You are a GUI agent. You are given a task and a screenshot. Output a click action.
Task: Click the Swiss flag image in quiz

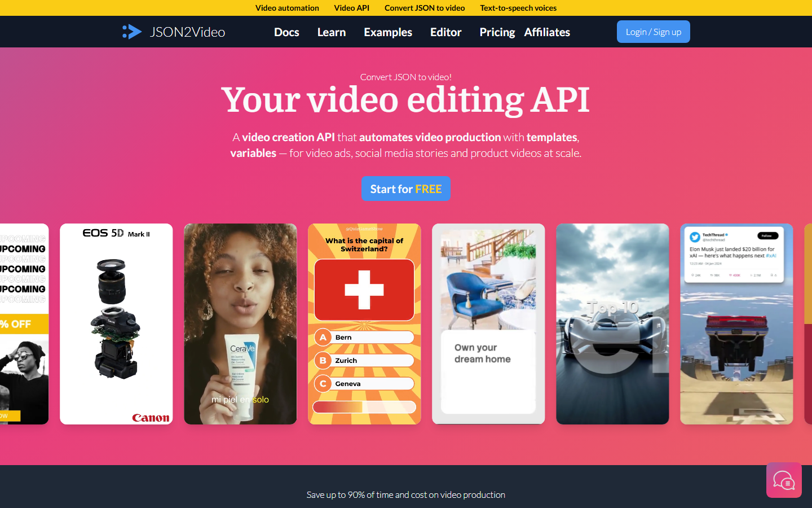pos(364,290)
